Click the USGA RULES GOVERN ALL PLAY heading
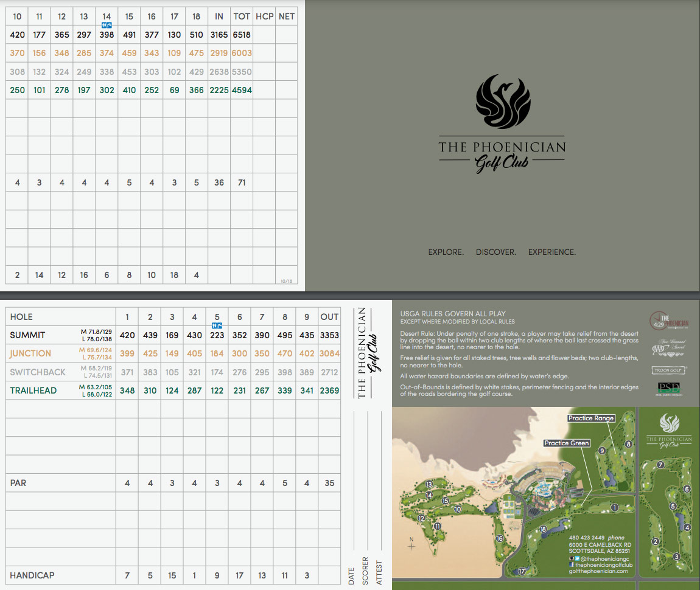This screenshot has width=700, height=590. pos(453,314)
